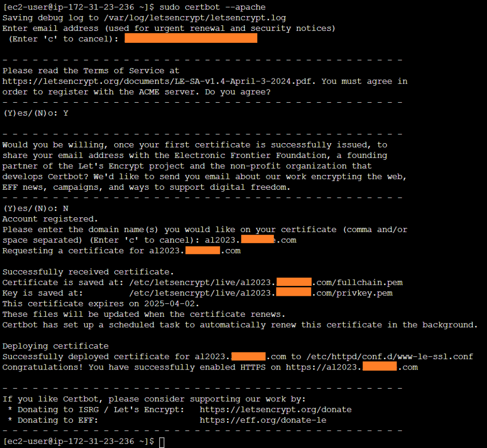Click the 'Y' answer to the Terms prompt
487x448 pixels.
[66, 113]
